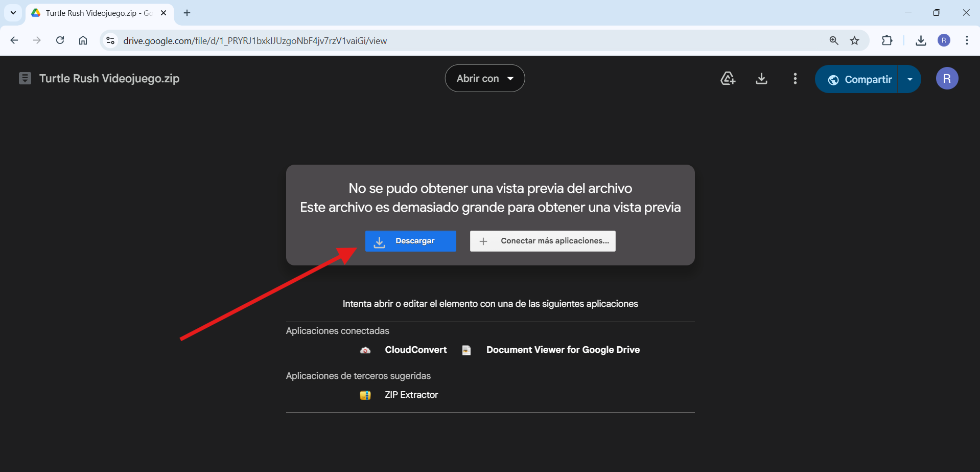
Task: Click the Compartir share button
Action: pos(857,79)
